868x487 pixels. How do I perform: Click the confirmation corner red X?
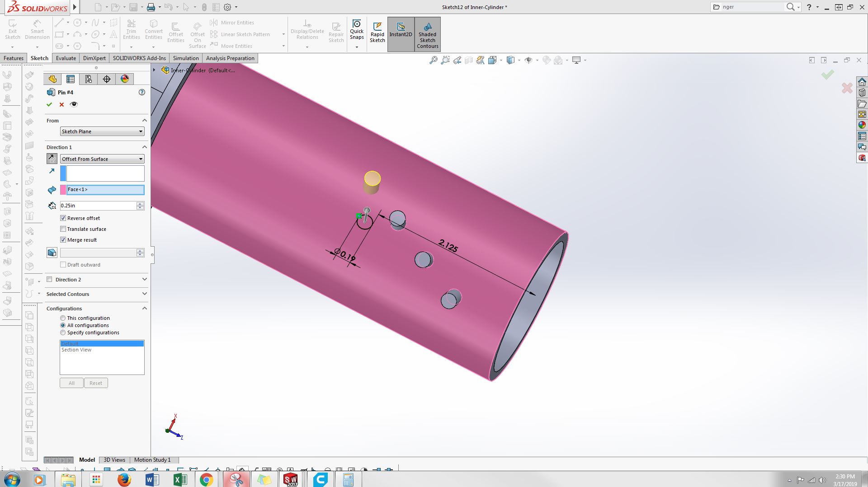coord(847,88)
